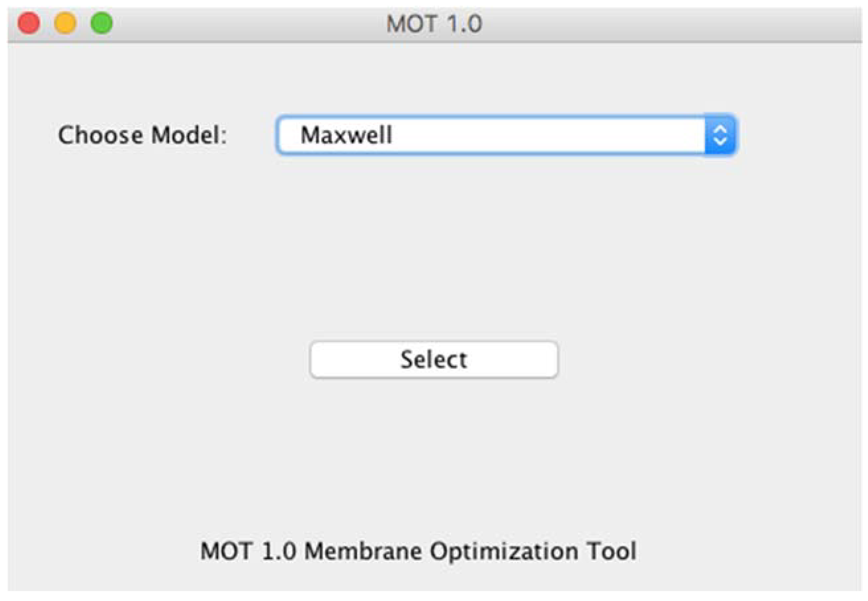The height and width of the screenshot is (601, 868).
Task: Click the Membrane Optimization Tool footer text
Action: click(418, 551)
